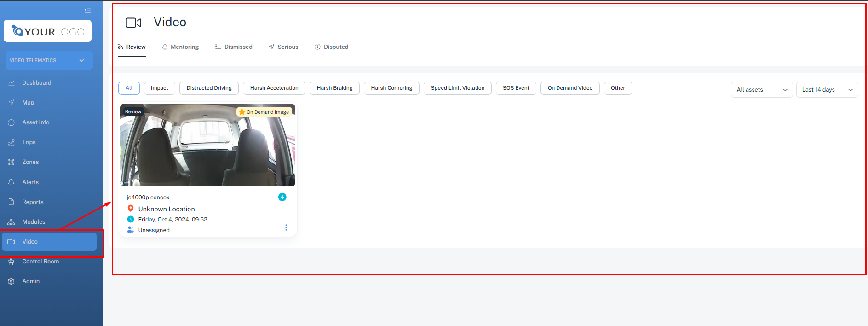Open the Admin label
The height and width of the screenshot is (326, 868).
pos(31,281)
